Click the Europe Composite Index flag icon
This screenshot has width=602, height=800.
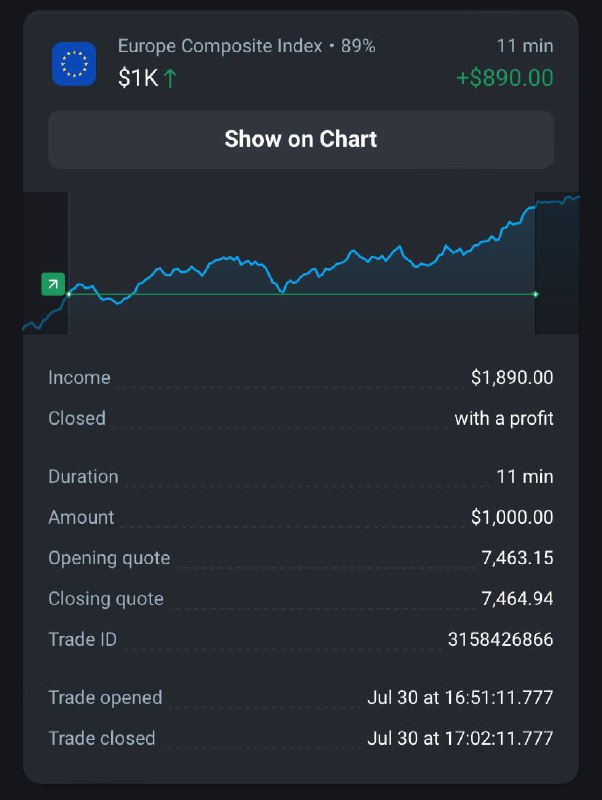(x=74, y=64)
